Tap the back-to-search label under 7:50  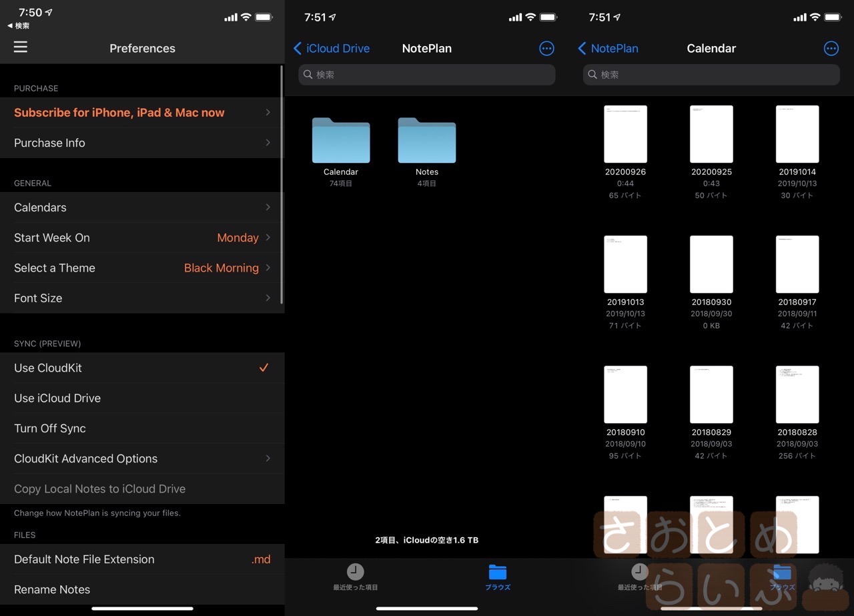pyautogui.click(x=18, y=26)
